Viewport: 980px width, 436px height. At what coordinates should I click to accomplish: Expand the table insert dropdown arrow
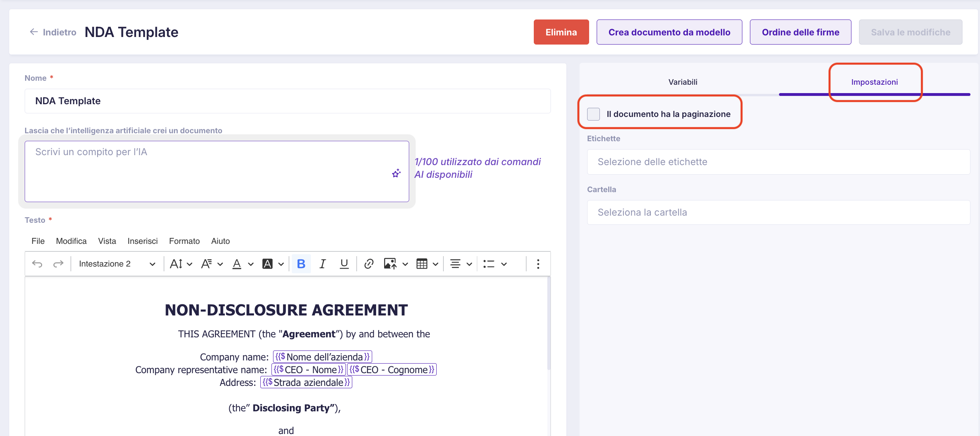(435, 264)
